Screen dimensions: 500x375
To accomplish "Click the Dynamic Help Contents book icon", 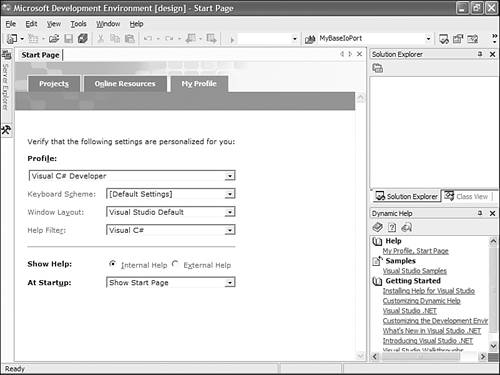I will (378, 227).
